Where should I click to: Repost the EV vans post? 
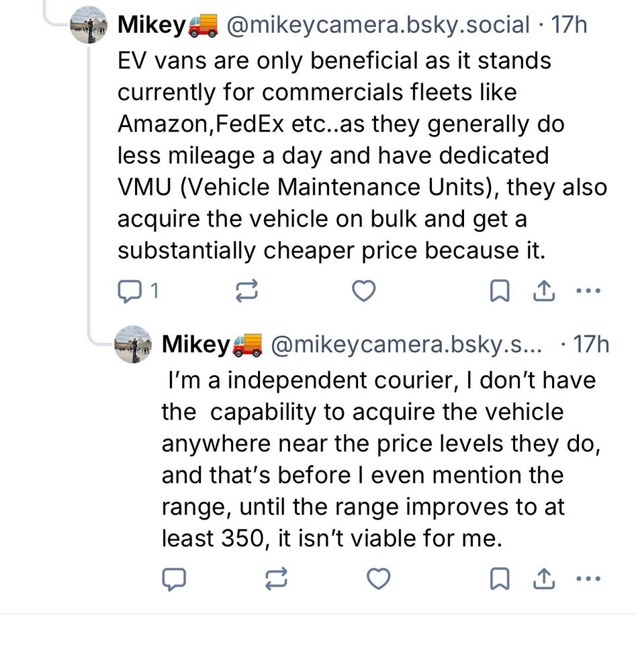(246, 291)
